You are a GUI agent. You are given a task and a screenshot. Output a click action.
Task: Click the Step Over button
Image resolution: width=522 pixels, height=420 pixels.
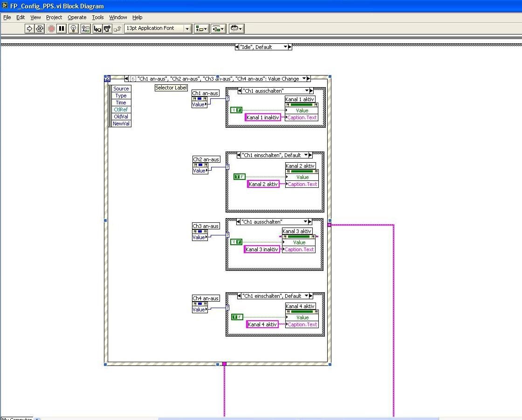(x=107, y=28)
